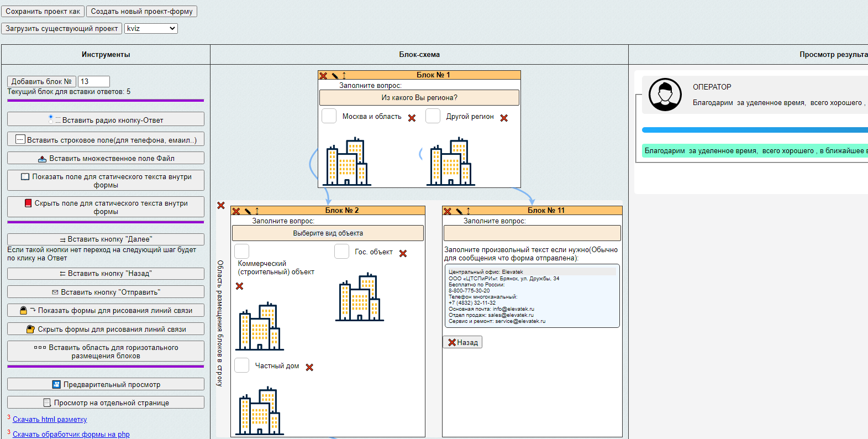Viewport: 868px width, 439px height.
Task: Remove the horizontal block placement area
Action: pos(221,206)
